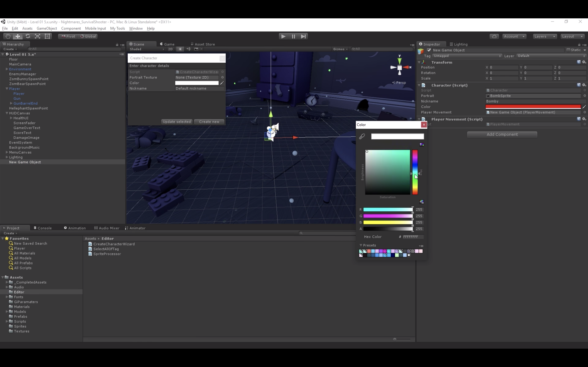Switch to the Console tab
The image size is (588, 367).
point(45,228)
